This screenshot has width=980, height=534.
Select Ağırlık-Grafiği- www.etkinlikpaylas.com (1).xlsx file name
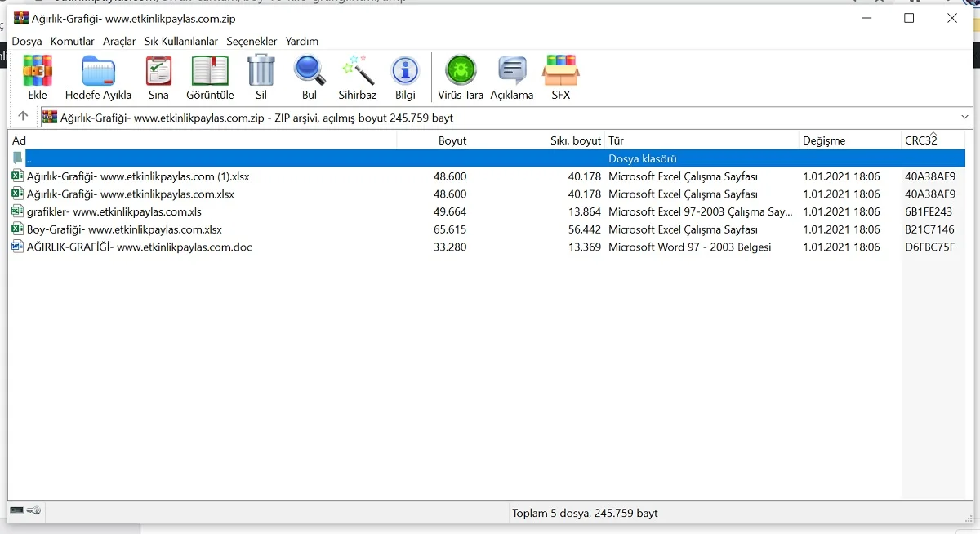click(x=138, y=176)
